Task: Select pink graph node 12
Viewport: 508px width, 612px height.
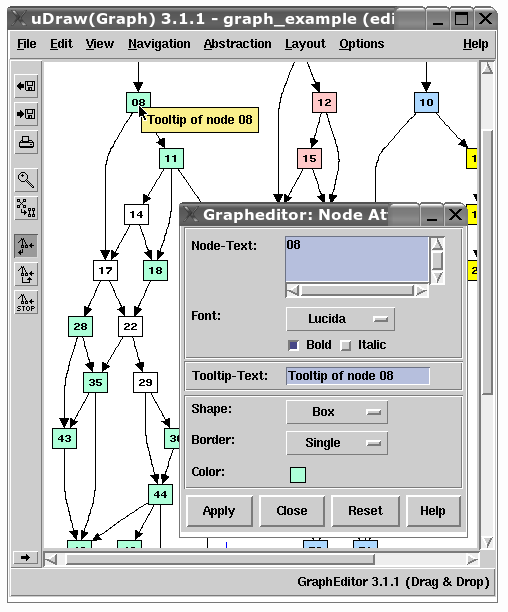Action: pos(325,102)
